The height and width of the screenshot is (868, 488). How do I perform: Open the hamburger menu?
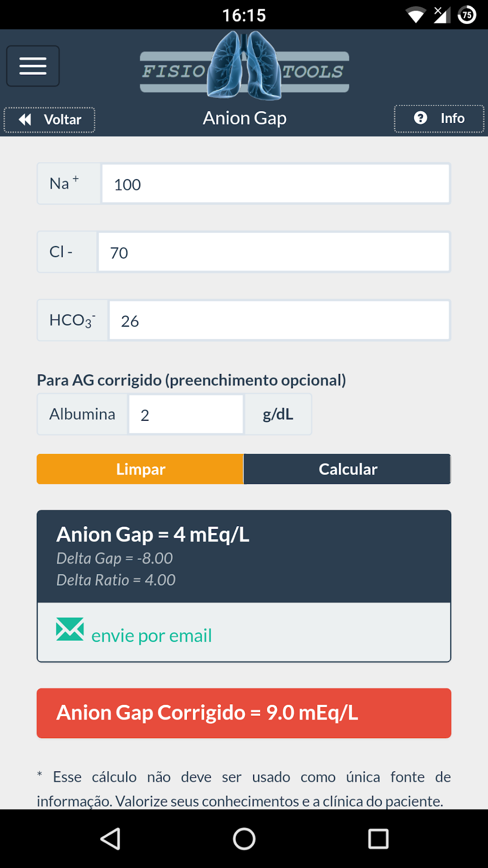(x=33, y=66)
